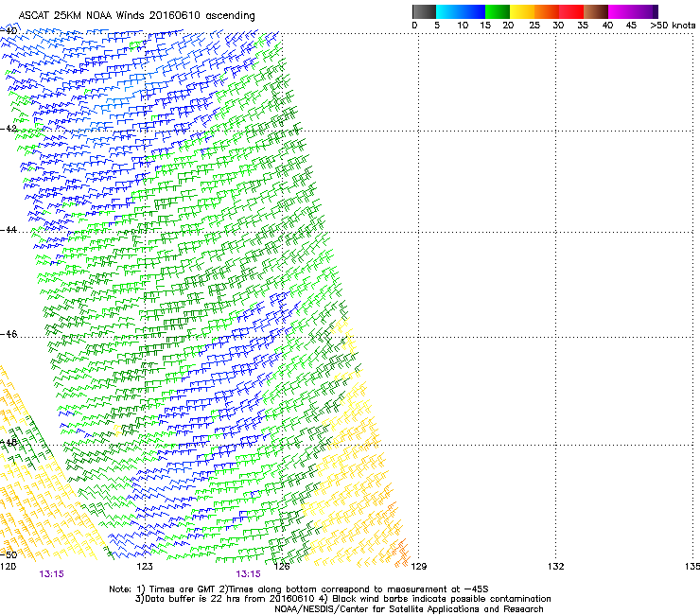This screenshot has width=700, height=615.
Task: Click the -46 latitude axis label
Action: pyautogui.click(x=9, y=335)
